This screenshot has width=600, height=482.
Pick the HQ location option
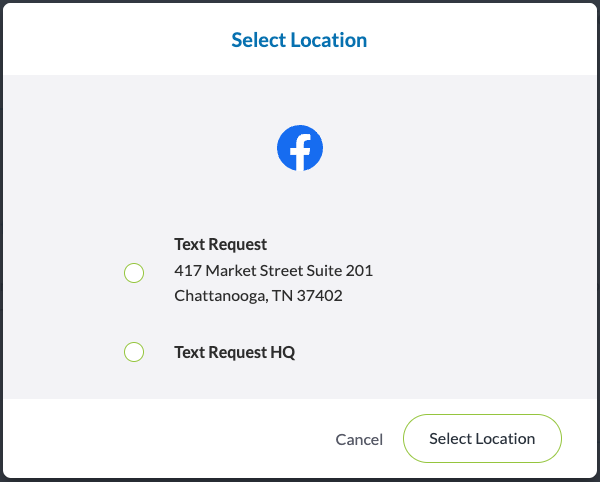coord(134,352)
